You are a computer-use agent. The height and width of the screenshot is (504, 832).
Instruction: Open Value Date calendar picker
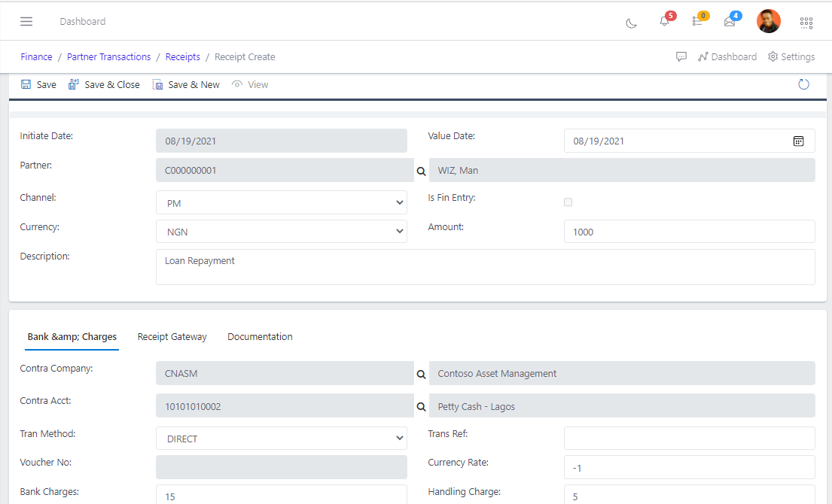point(798,141)
